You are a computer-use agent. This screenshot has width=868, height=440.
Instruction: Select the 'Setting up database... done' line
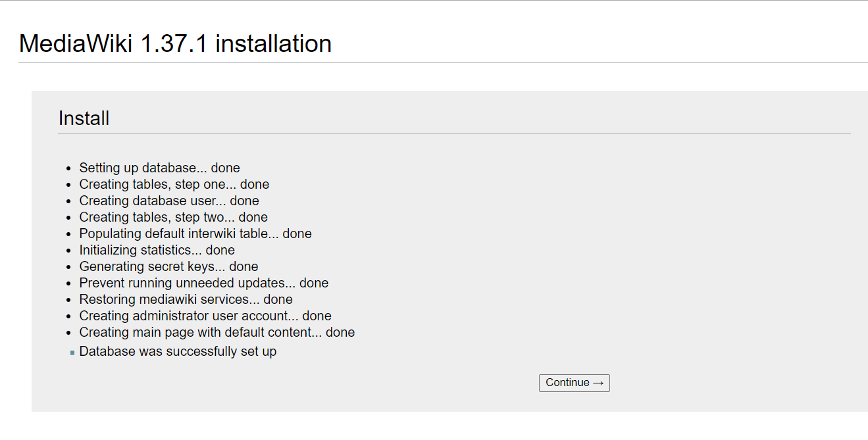[159, 168]
